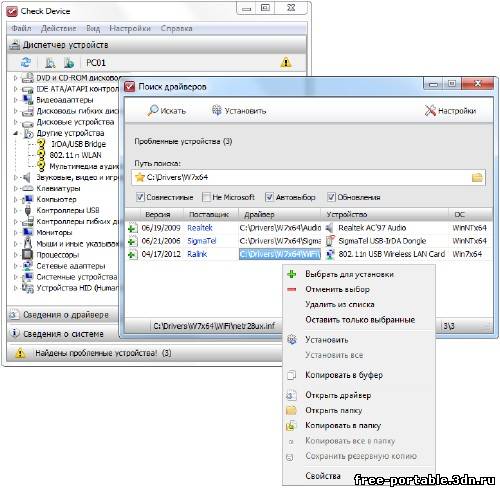This screenshot has height=490, width=500.
Task: Click the green plus icon on Realtek row
Action: click(133, 228)
